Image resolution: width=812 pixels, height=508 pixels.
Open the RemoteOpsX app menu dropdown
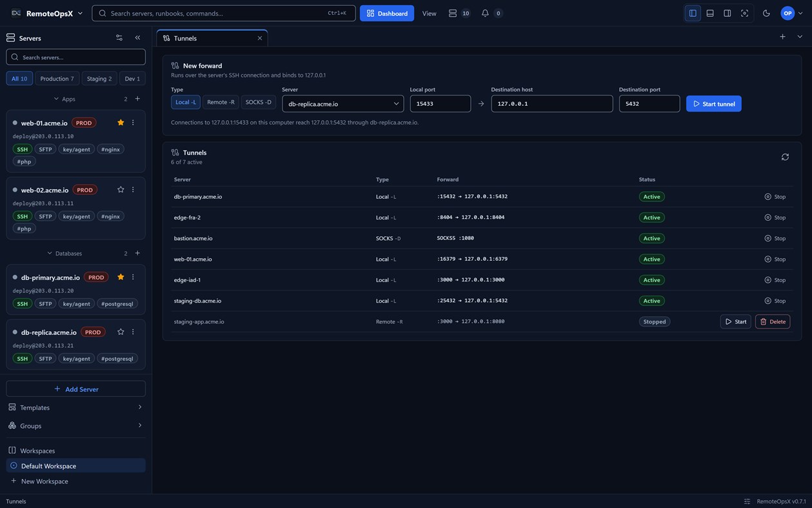click(47, 13)
